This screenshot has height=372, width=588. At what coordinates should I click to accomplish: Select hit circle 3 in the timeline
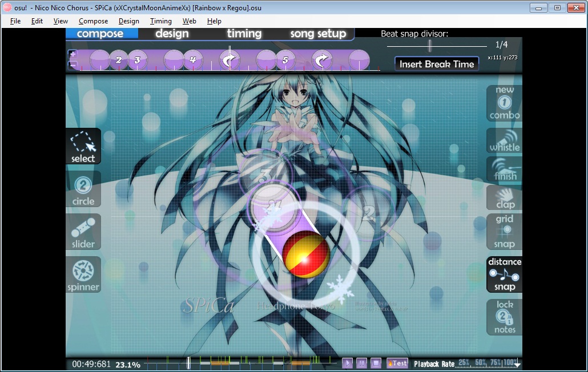click(137, 60)
